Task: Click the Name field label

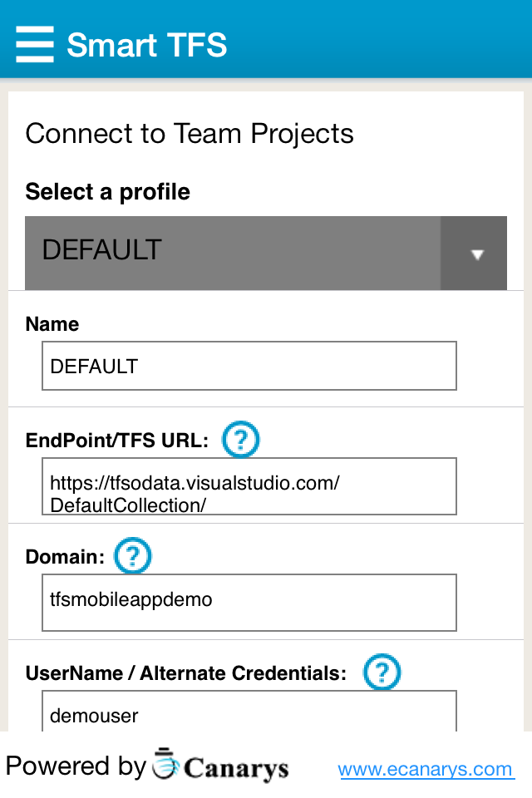Action: coord(52,324)
